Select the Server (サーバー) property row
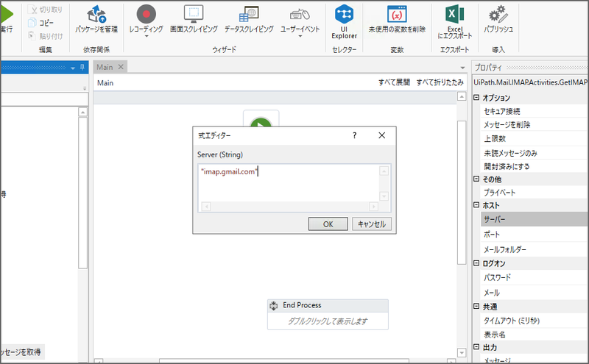Image resolution: width=589 pixels, height=364 pixels. [535, 219]
